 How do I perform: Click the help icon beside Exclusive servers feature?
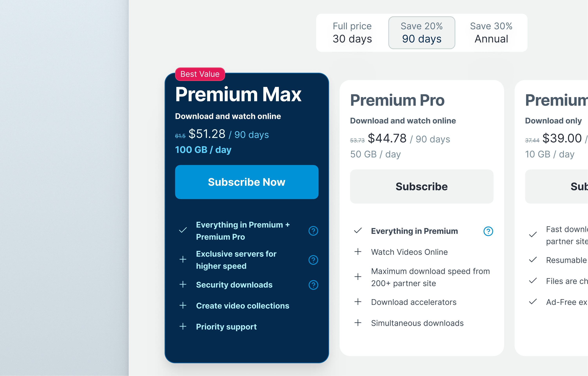coord(313,260)
